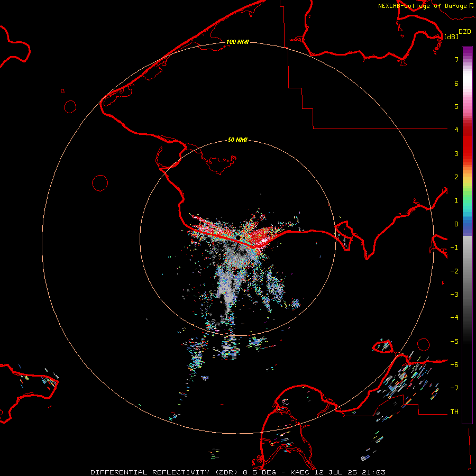Click the 50 NMI range ring label
Screen dimensions: 476x476
[237, 140]
